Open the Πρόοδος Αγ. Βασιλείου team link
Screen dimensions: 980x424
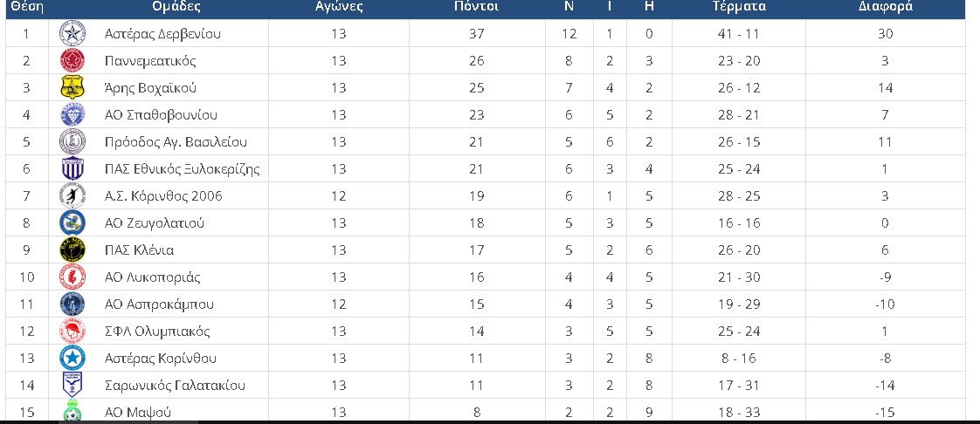pos(176,141)
